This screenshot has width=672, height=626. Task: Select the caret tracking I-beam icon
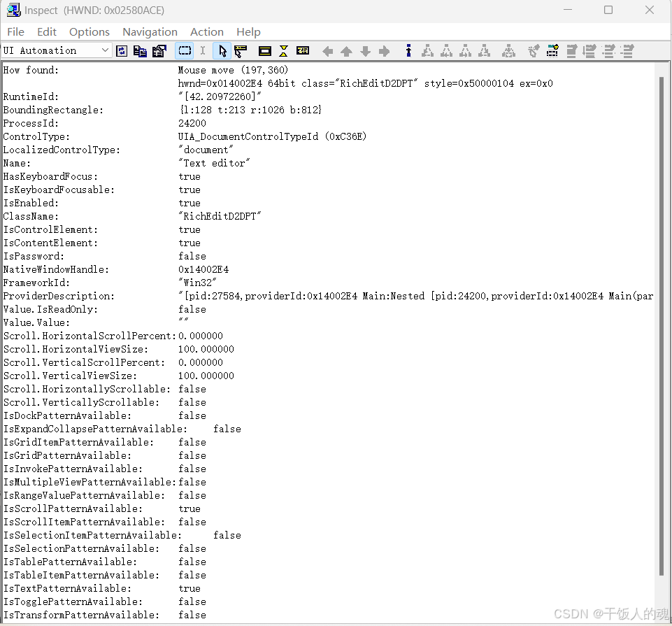click(203, 50)
